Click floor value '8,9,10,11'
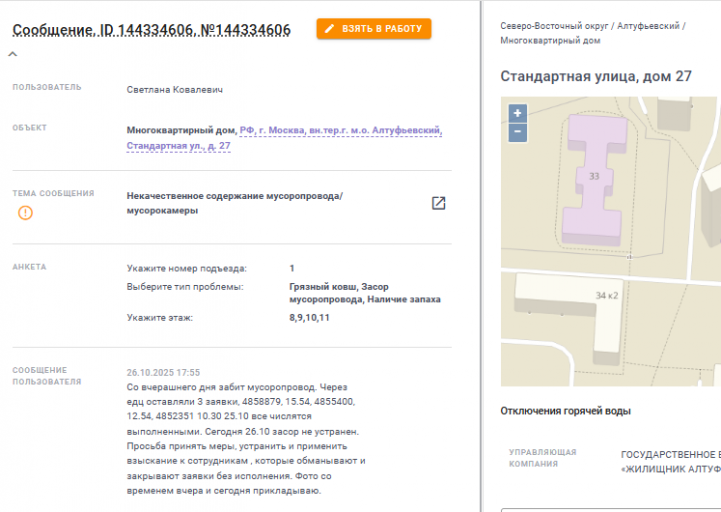721x512 pixels. [309, 317]
